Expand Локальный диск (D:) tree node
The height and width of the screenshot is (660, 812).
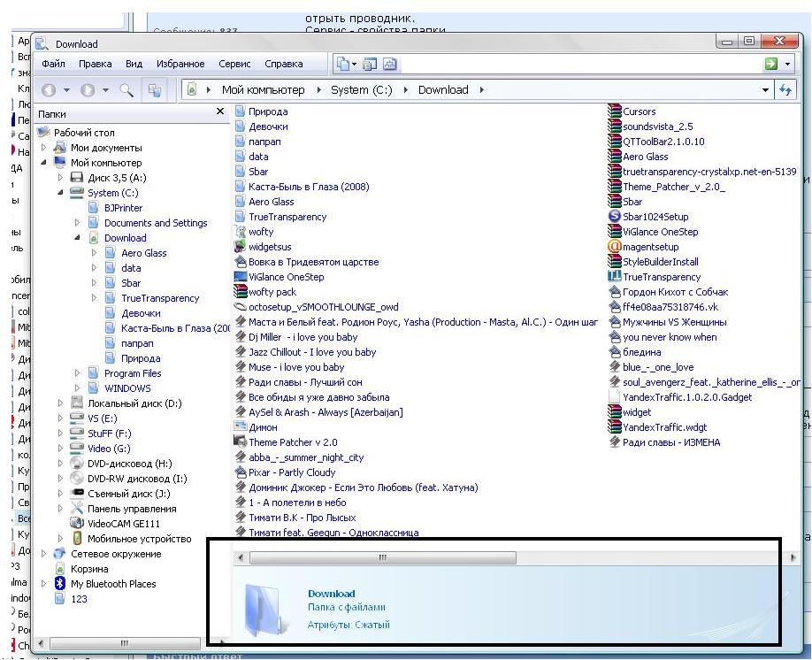(x=61, y=403)
